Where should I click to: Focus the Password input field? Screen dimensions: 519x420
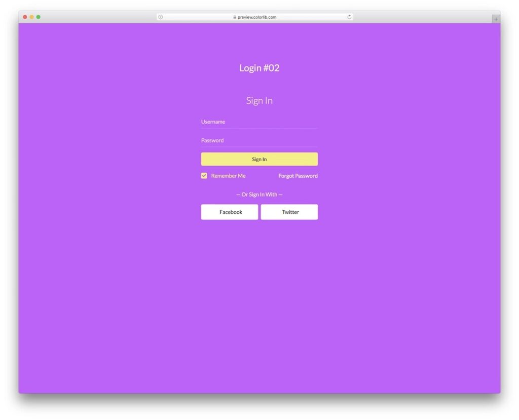coord(259,140)
